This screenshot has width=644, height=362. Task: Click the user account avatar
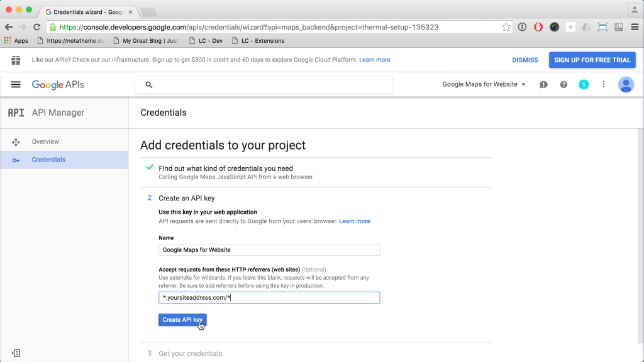(x=626, y=85)
